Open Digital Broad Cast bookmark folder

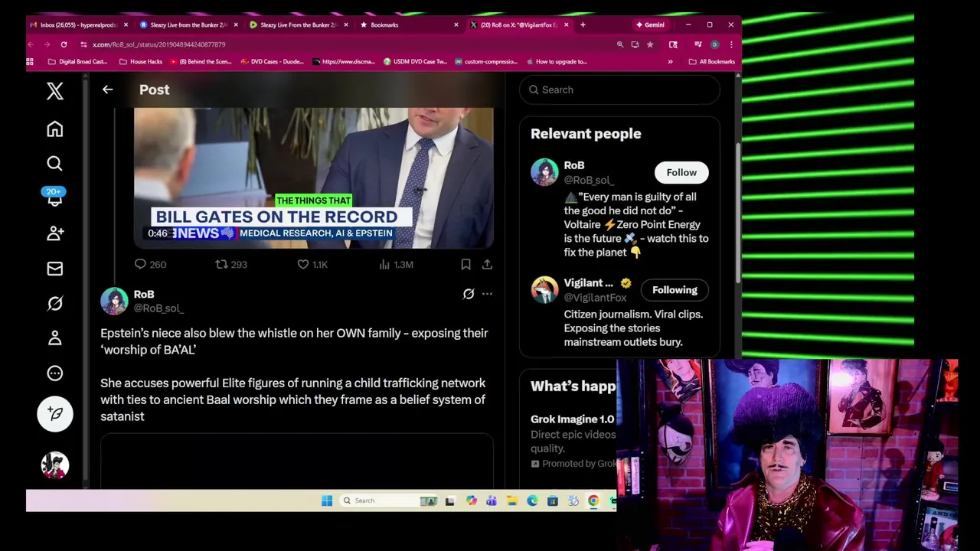pyautogui.click(x=77, y=61)
